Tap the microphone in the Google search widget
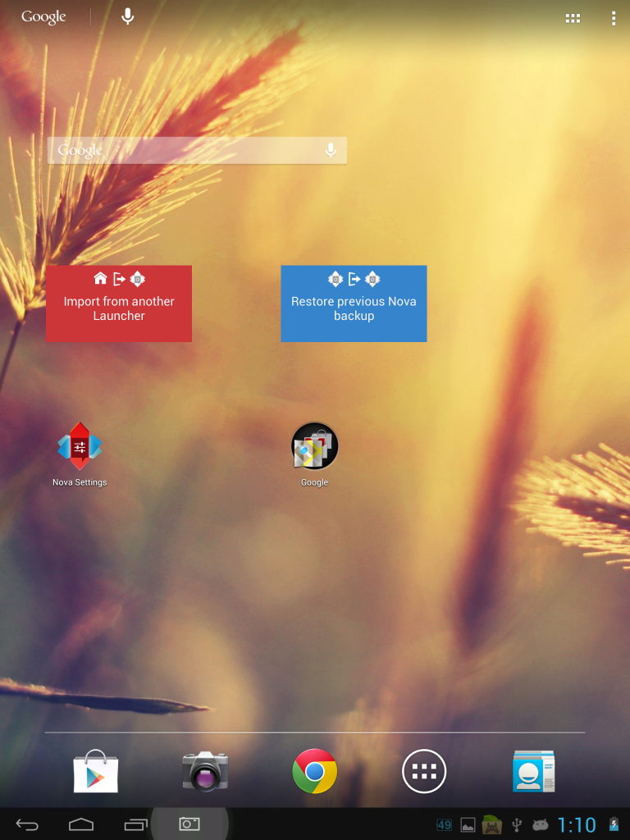Viewport: 630px width, 840px height. tap(331, 151)
